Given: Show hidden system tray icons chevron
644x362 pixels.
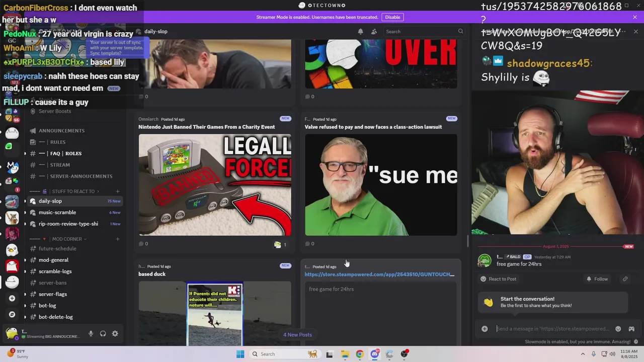Looking at the screenshot, I should (583, 354).
